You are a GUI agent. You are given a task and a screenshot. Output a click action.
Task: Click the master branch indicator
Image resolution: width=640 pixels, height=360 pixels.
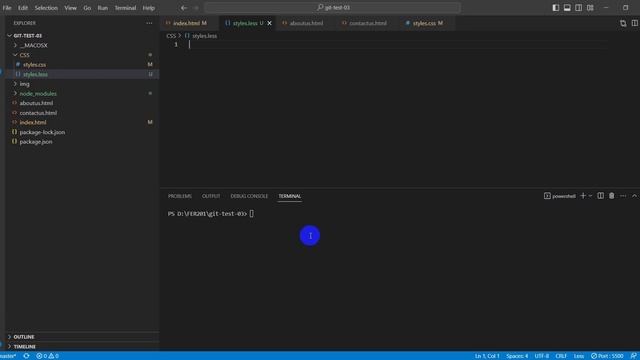coord(8,356)
